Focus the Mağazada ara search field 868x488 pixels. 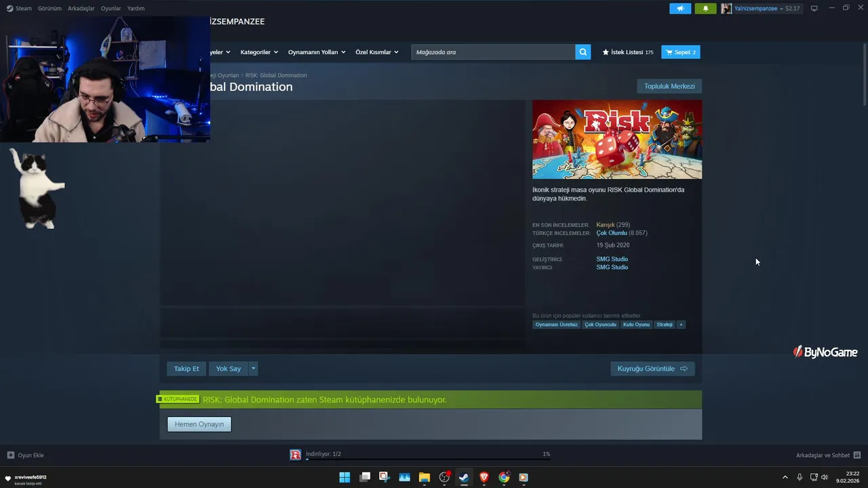pos(493,52)
